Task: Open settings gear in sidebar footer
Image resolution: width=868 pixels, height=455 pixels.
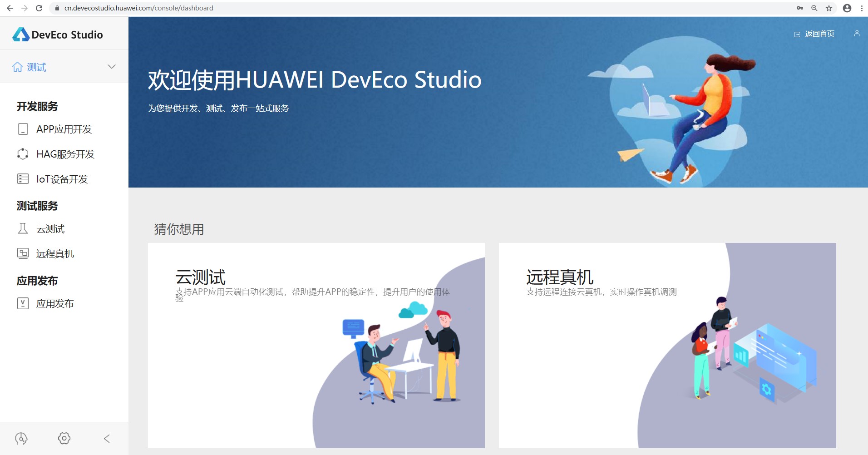Action: tap(64, 438)
